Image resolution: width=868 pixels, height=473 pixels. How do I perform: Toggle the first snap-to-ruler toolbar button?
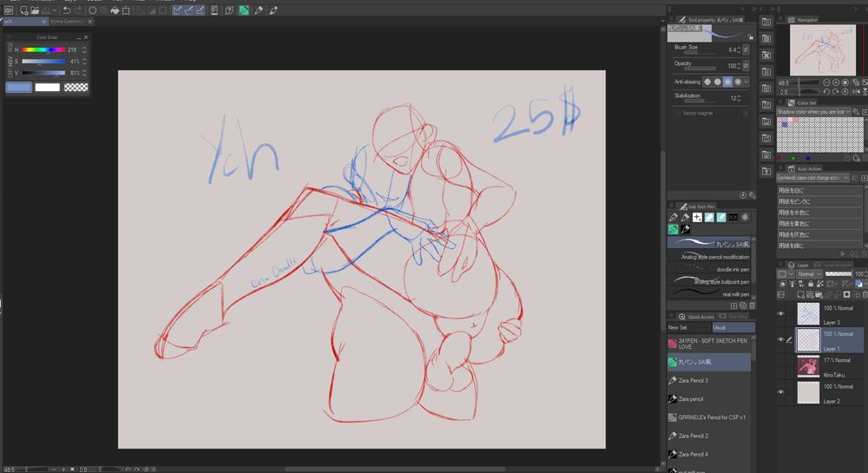pos(178,10)
